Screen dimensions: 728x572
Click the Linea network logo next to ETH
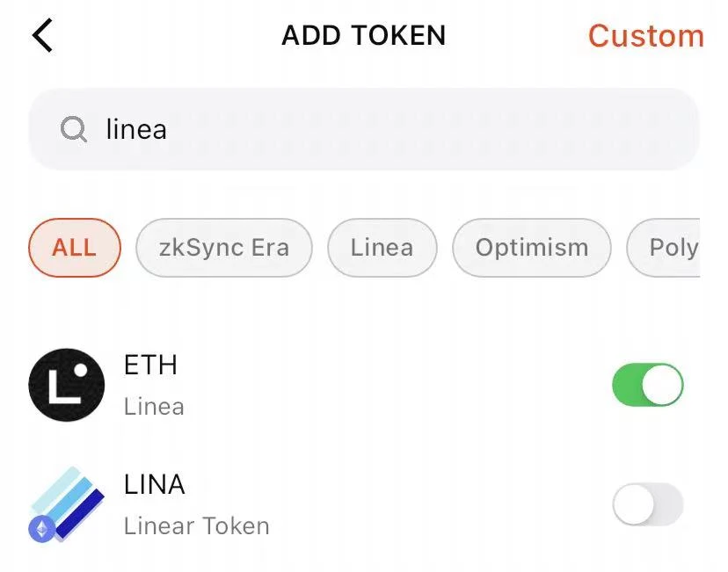(66, 384)
